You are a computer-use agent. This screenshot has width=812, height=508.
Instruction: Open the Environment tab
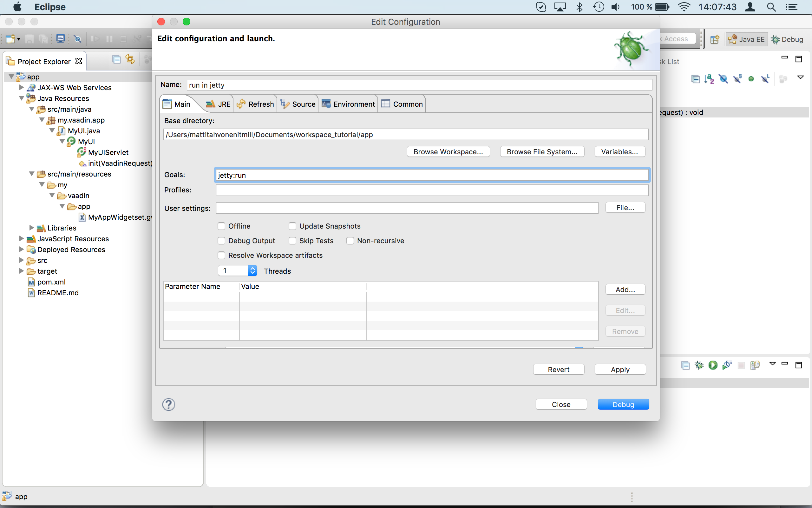click(x=348, y=104)
